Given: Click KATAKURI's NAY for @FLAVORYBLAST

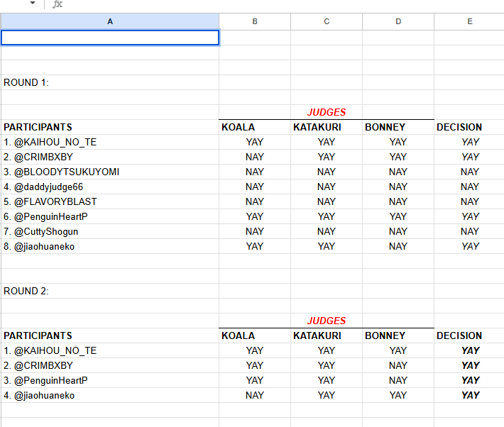Looking at the screenshot, I should (327, 201).
